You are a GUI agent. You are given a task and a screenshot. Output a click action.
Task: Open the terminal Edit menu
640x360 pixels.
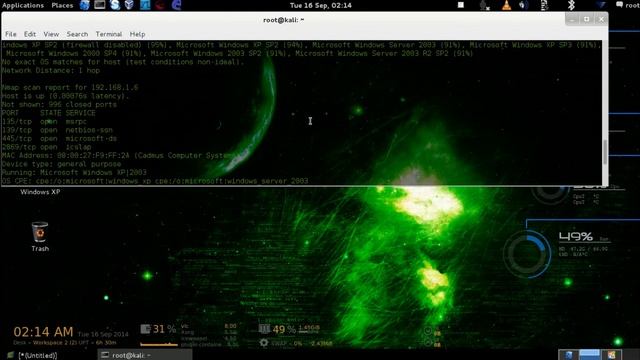coord(30,34)
